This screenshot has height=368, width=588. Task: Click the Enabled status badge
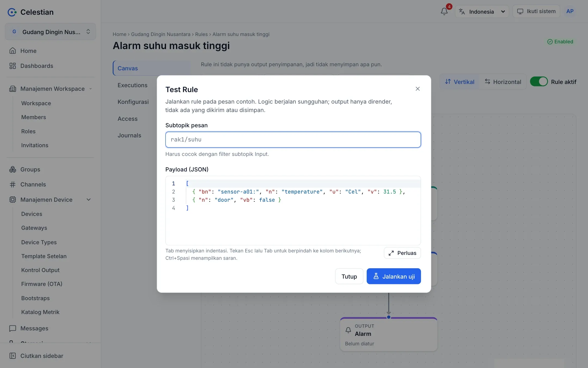click(560, 41)
